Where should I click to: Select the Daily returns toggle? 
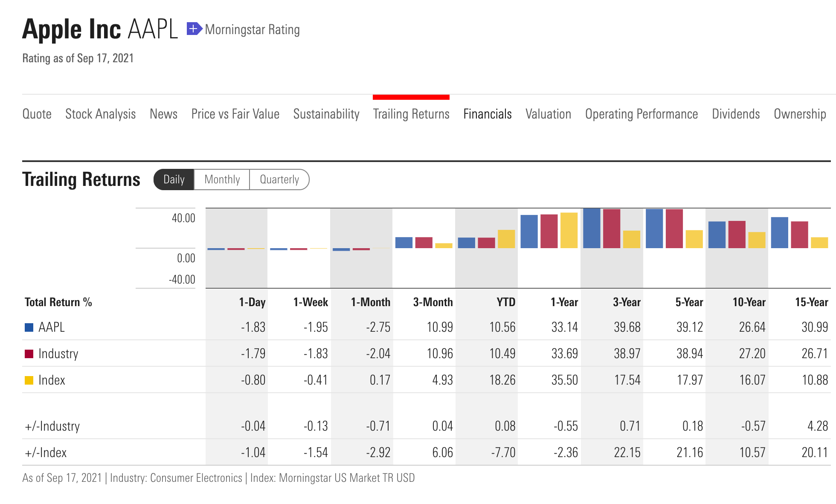click(x=174, y=180)
